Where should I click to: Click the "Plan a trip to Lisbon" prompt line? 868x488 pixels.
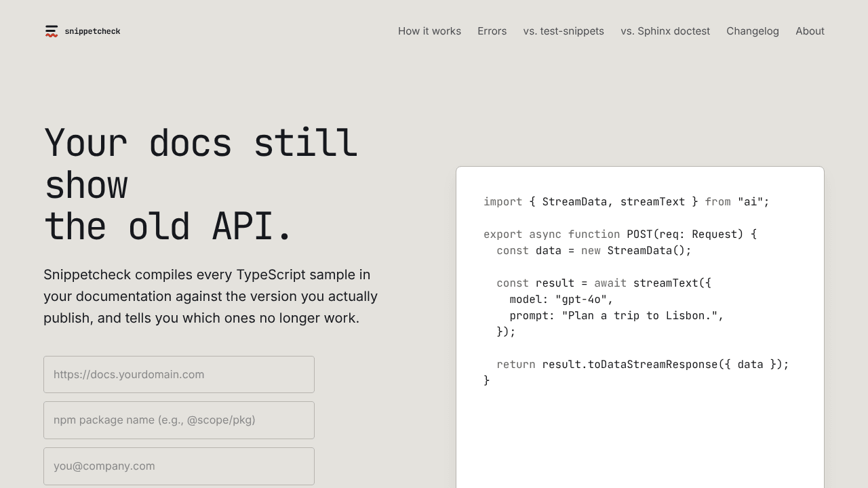tap(616, 316)
